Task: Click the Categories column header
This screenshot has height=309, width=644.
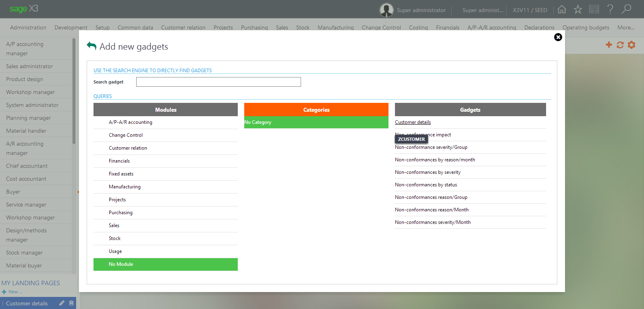Action: point(316,110)
